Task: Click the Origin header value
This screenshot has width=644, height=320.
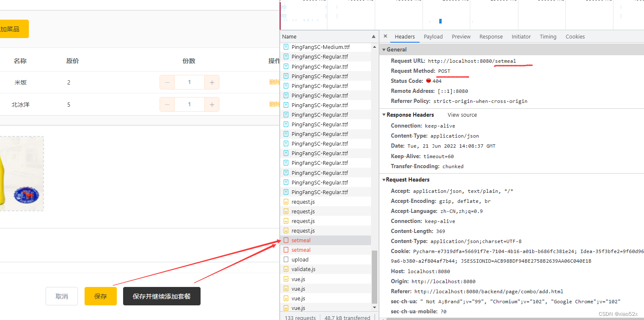Action: (443, 282)
